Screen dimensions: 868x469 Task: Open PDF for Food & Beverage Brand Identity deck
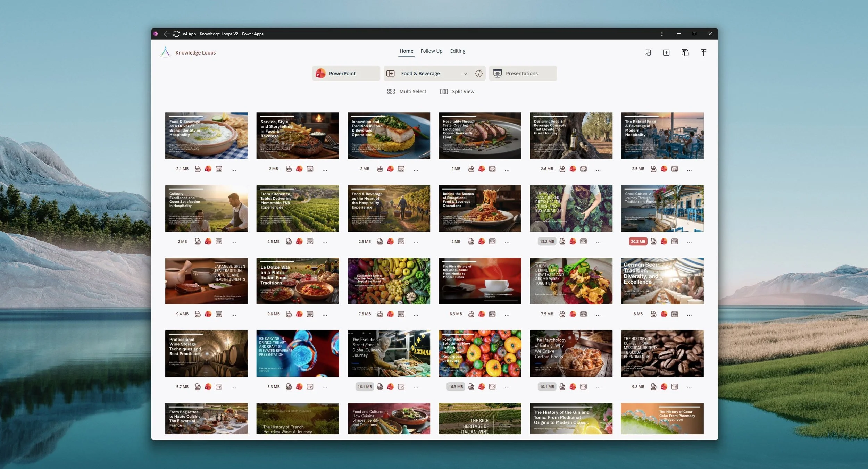[x=198, y=169]
